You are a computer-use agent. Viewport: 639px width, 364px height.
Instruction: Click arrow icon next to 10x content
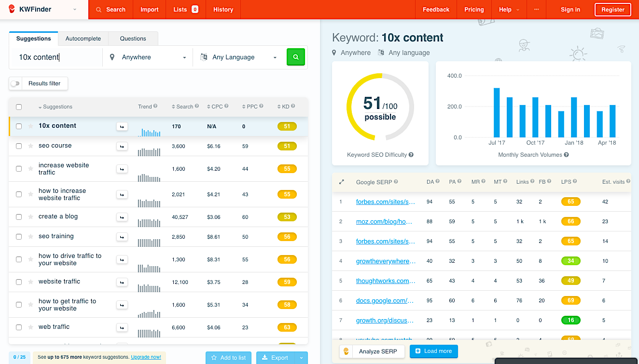(x=122, y=126)
